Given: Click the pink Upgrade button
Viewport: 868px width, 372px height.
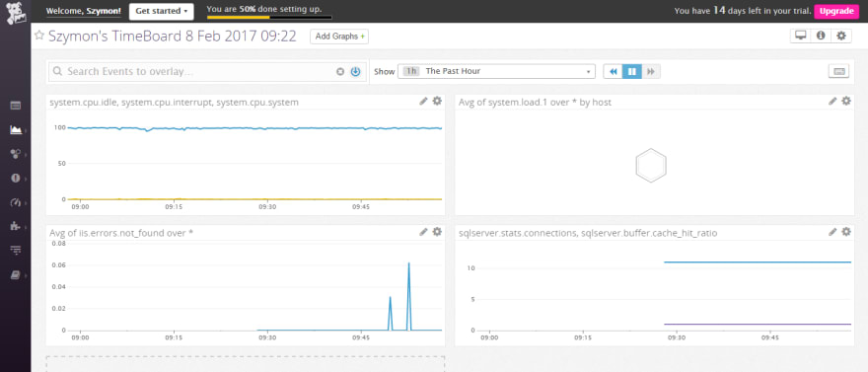Looking at the screenshot, I should [x=835, y=11].
